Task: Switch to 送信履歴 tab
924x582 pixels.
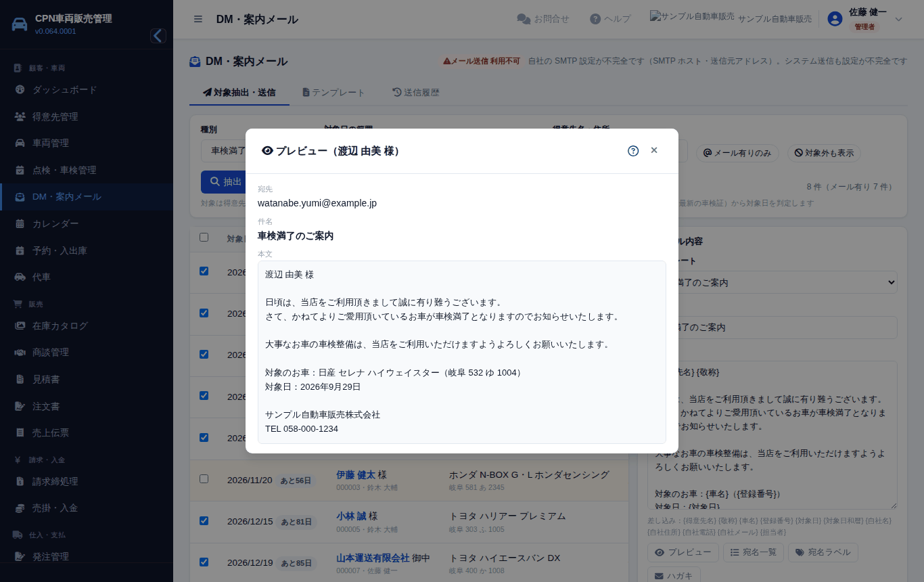Action: 416,92
